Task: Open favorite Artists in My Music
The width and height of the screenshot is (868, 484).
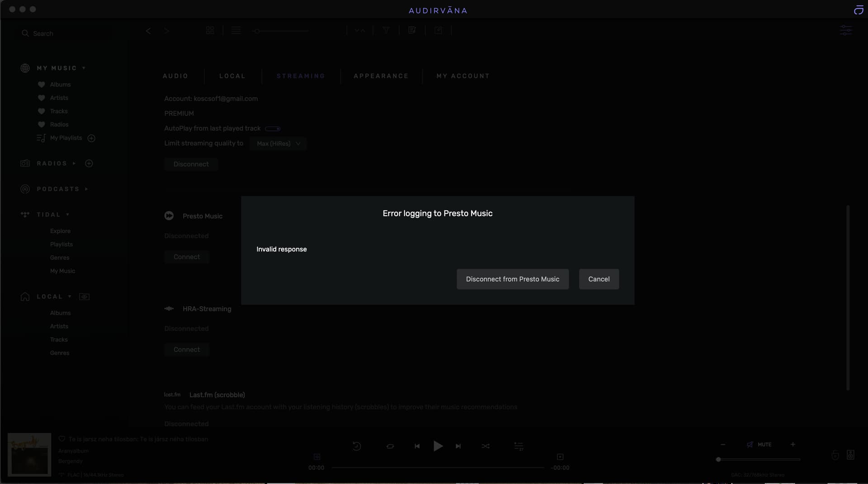Action: (x=59, y=98)
